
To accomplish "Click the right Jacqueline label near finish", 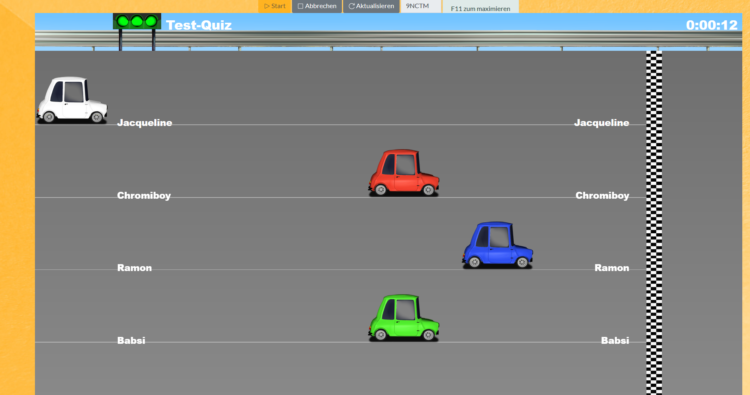I will [x=602, y=123].
